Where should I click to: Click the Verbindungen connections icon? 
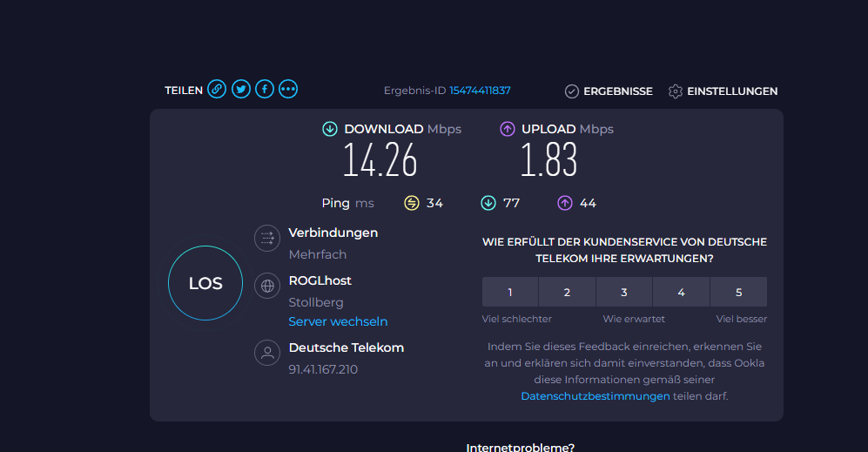click(x=267, y=238)
